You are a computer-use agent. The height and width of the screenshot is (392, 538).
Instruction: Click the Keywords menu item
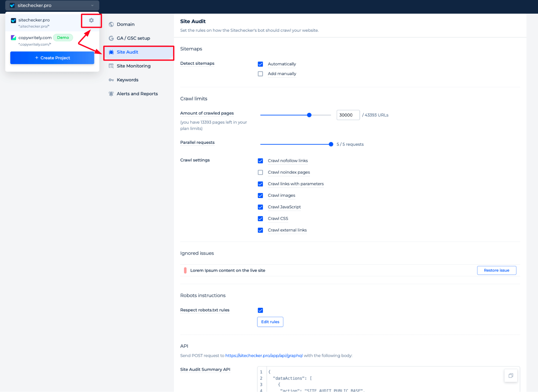(127, 80)
